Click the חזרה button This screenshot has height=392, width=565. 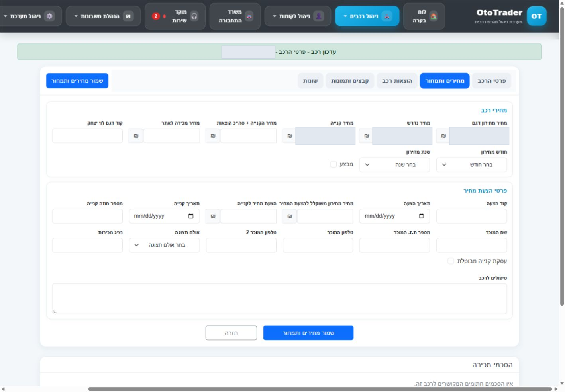click(231, 333)
